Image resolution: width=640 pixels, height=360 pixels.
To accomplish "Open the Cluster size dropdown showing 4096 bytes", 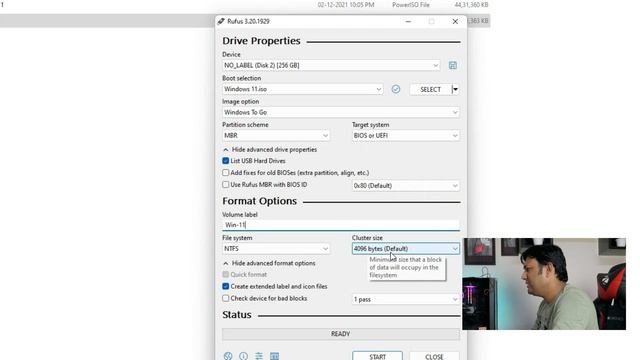I will [x=406, y=249].
